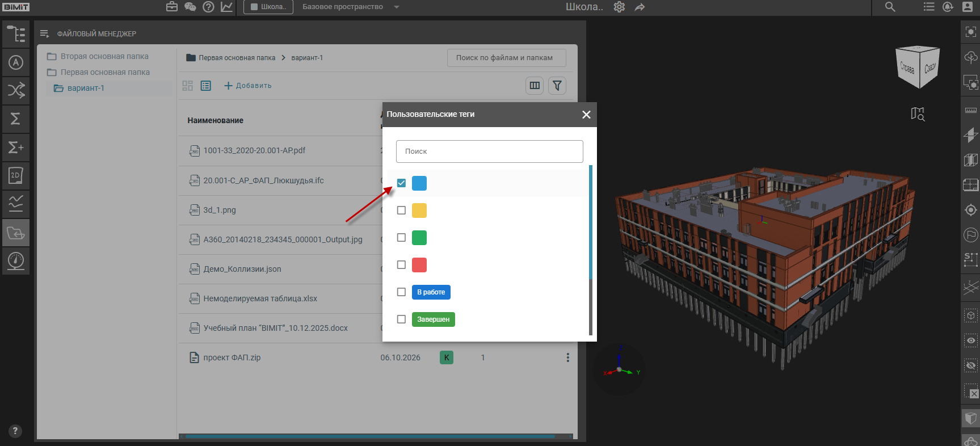Click the red color tag swatch

pyautogui.click(x=419, y=265)
